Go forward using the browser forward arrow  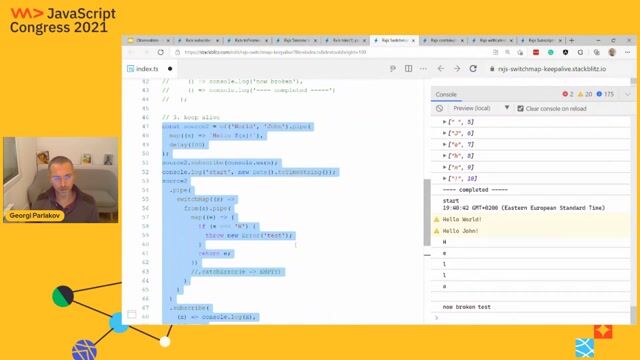[146, 52]
